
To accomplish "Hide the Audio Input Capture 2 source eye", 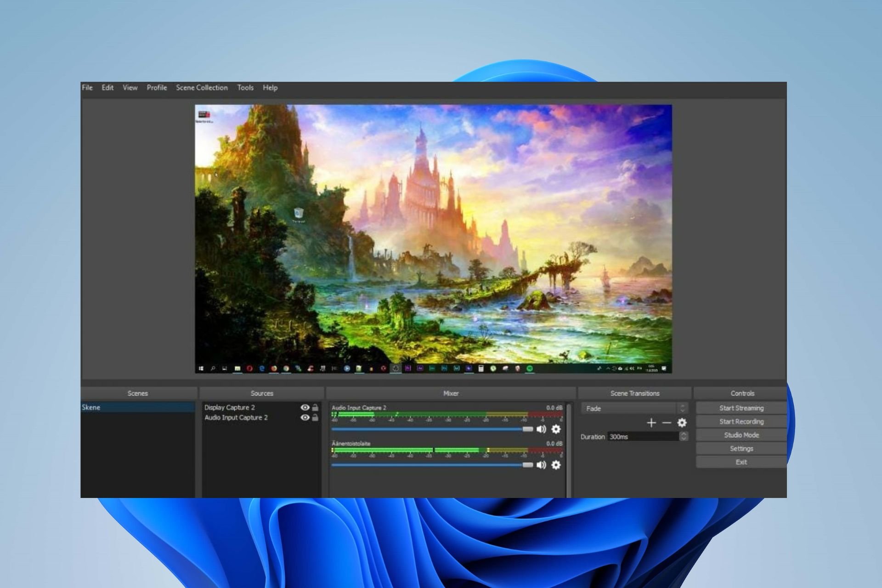I will coord(305,418).
